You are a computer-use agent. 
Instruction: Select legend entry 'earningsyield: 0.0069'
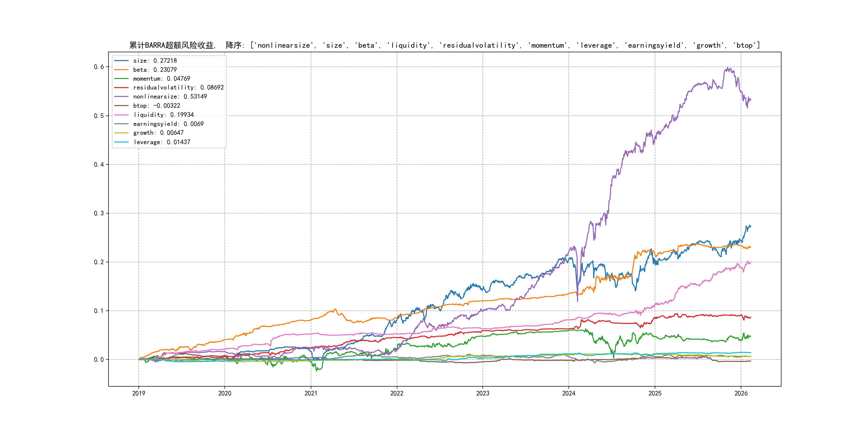point(168,124)
